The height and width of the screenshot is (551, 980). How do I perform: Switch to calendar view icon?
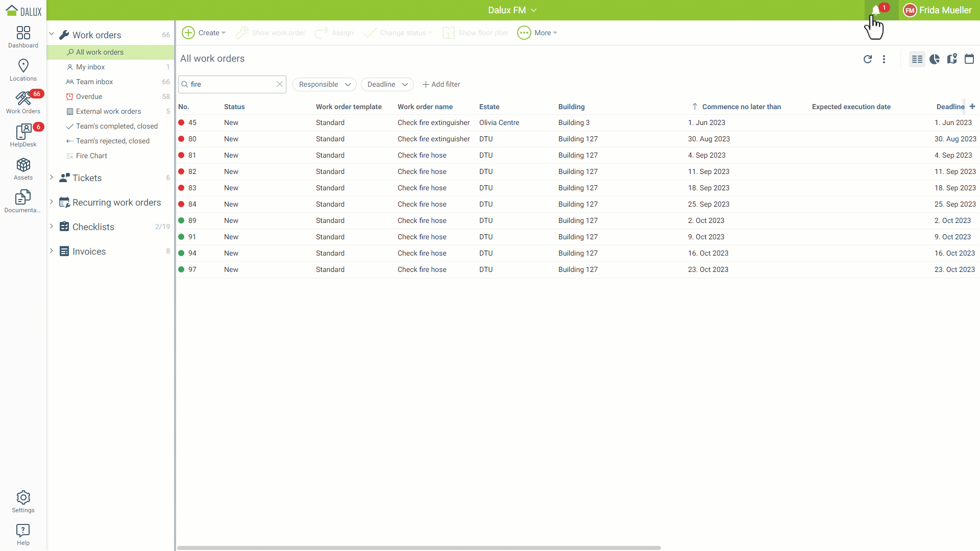[x=969, y=59]
